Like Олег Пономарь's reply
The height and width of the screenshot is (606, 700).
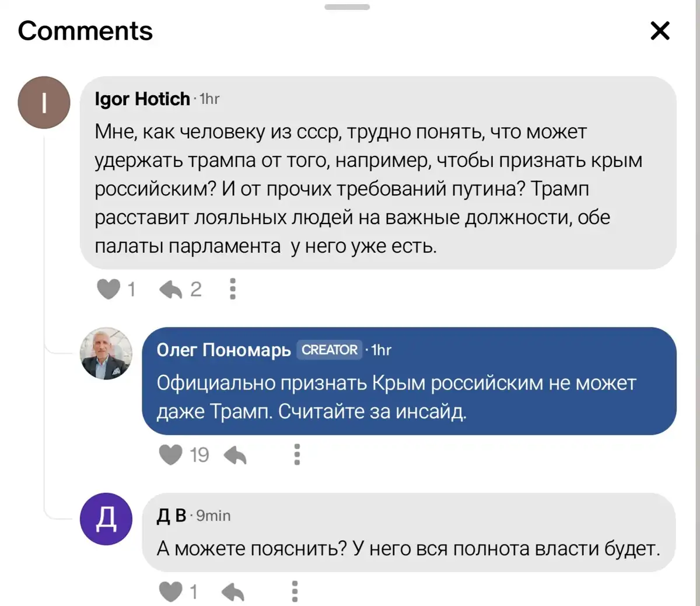pyautogui.click(x=170, y=455)
